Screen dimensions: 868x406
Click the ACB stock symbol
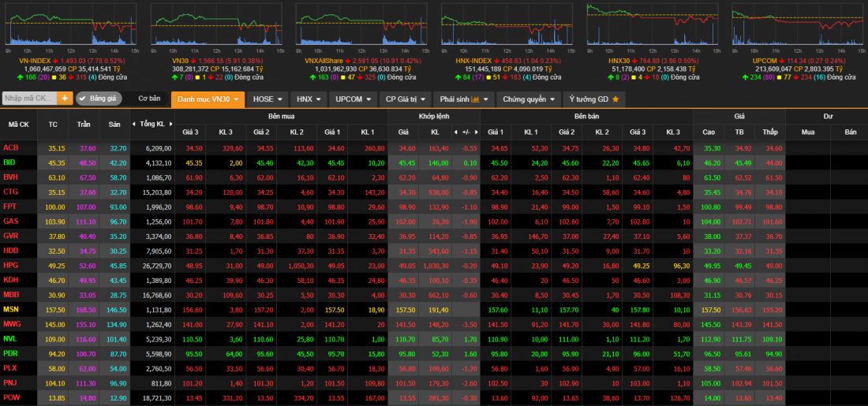[11, 147]
